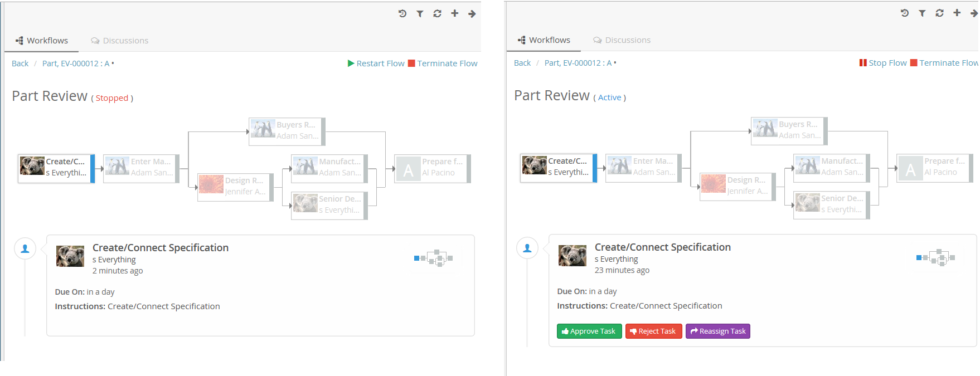Image resolution: width=980 pixels, height=376 pixels.
Task: Open Part, EV-000012 : A link in Active panel
Action: click(x=578, y=63)
